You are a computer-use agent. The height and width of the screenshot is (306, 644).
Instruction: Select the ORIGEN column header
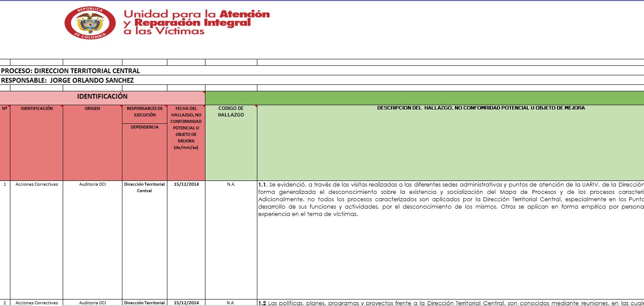tap(93, 142)
